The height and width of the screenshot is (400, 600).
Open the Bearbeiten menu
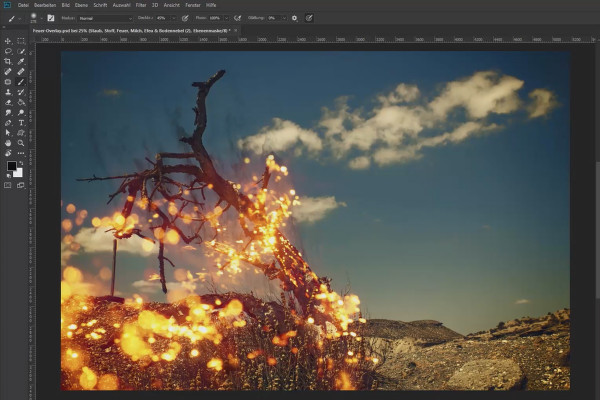(x=45, y=5)
